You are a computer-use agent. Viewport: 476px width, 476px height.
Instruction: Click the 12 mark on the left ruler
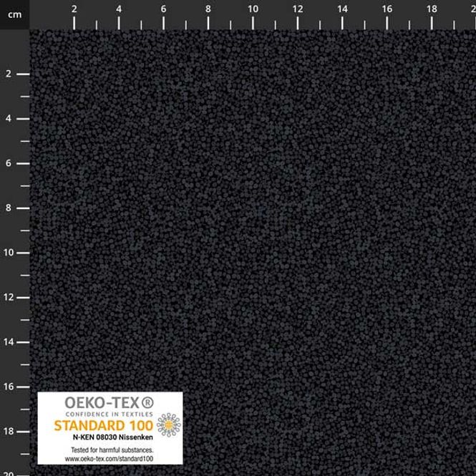[9, 297]
